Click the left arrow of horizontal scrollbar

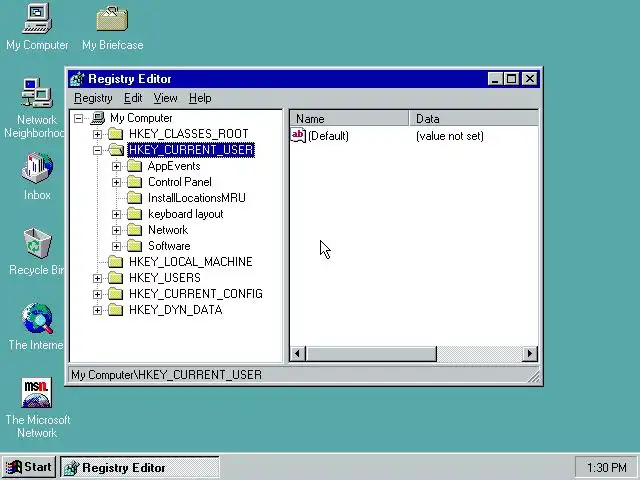298,353
